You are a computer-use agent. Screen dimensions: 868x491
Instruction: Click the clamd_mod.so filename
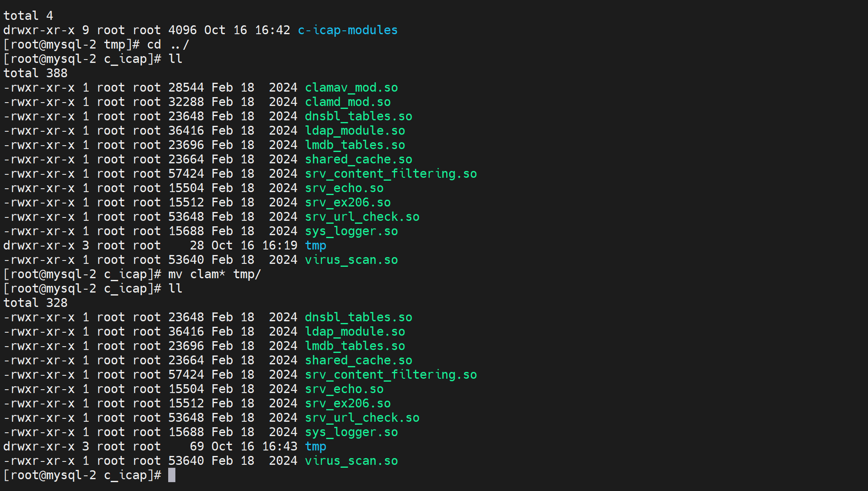pos(347,102)
